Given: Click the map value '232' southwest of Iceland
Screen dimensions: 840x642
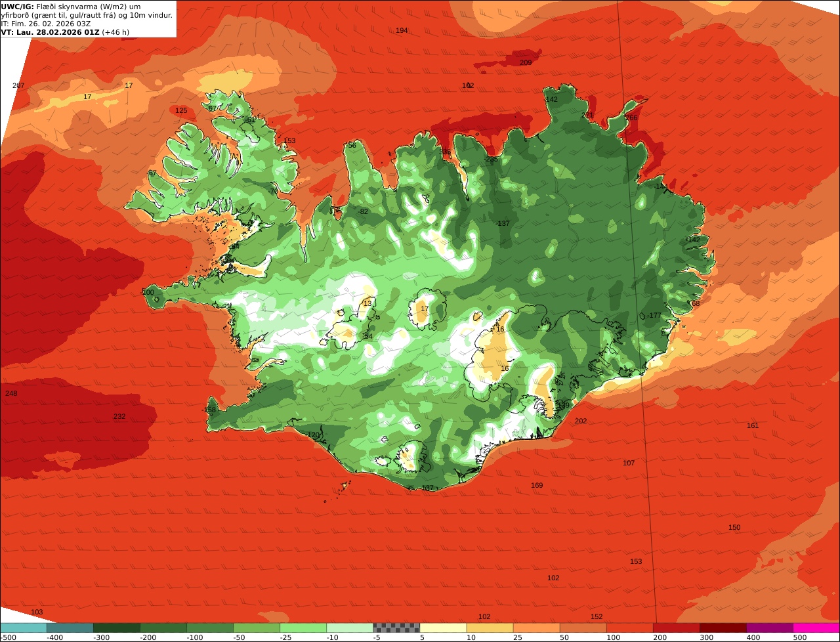Looking at the screenshot, I should (119, 416).
